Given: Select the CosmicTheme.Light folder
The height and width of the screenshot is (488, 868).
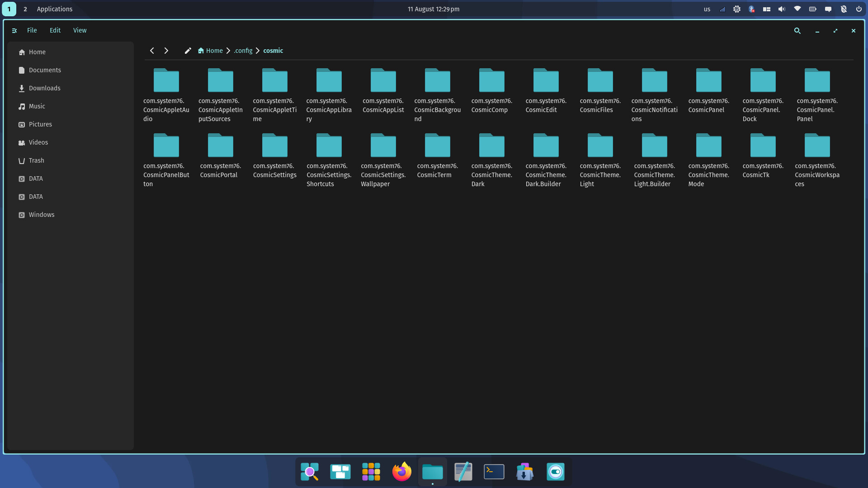Looking at the screenshot, I should coord(600,160).
